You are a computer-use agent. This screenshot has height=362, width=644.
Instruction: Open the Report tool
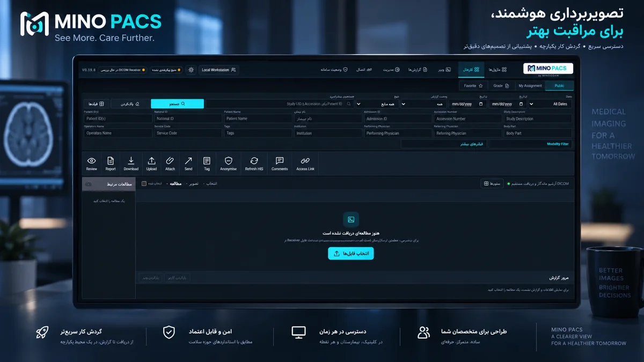[111, 164]
